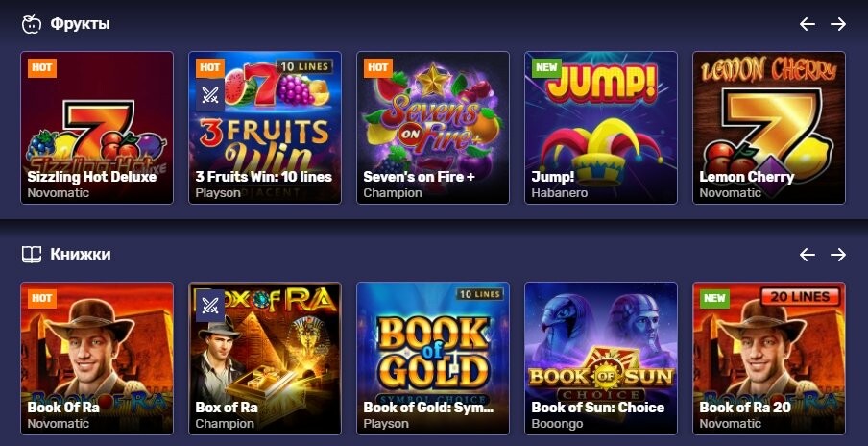The height and width of the screenshot is (446, 868).
Task: Open the 3 Fruits Win: 10 lines game
Action: [x=265, y=128]
